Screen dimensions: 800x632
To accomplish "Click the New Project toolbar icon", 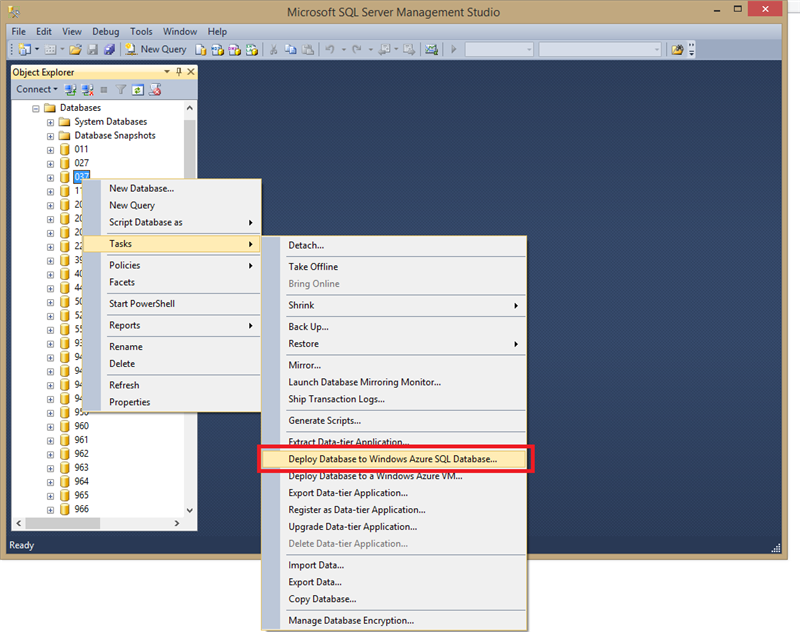I will 24,49.
